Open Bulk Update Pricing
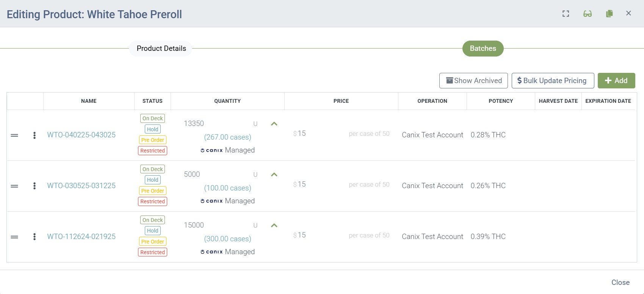Screen dimensions: 644x294 click(x=552, y=81)
